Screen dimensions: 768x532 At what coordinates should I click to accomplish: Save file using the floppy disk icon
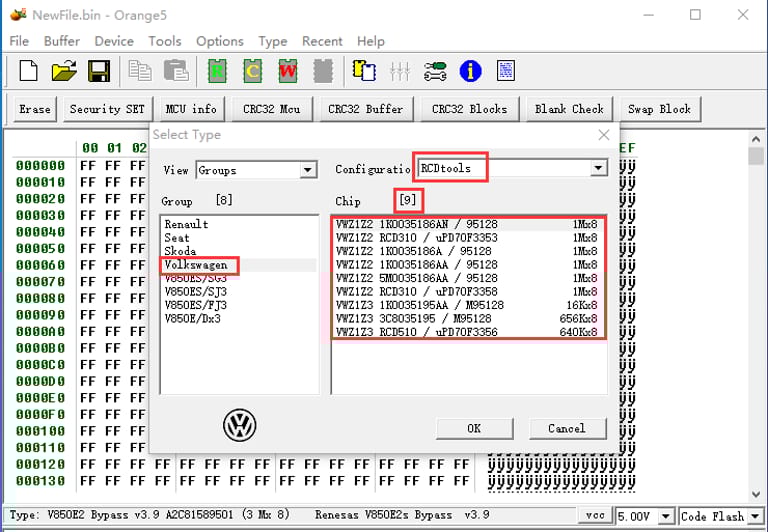coord(99,71)
